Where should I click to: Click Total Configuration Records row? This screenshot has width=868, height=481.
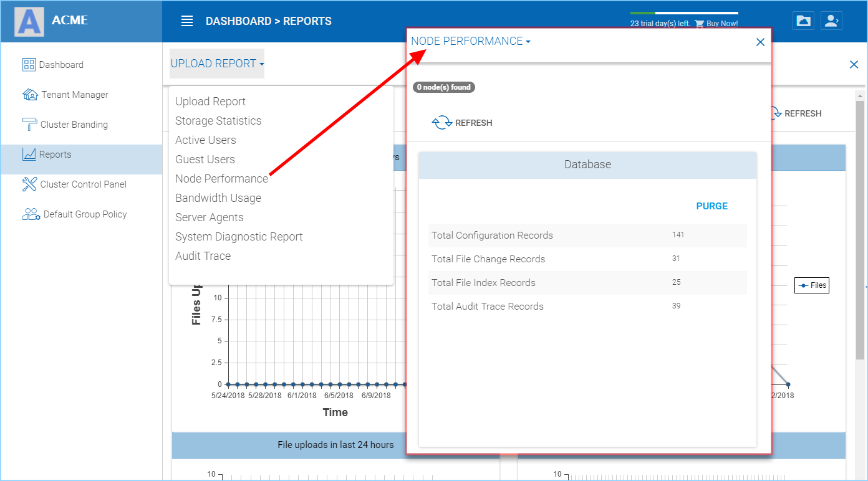(587, 236)
